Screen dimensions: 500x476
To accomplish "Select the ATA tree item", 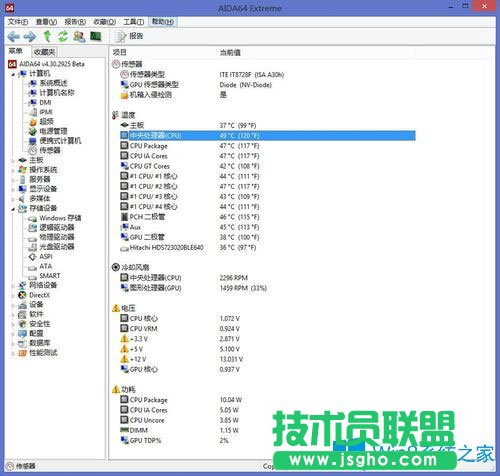I will [x=40, y=266].
